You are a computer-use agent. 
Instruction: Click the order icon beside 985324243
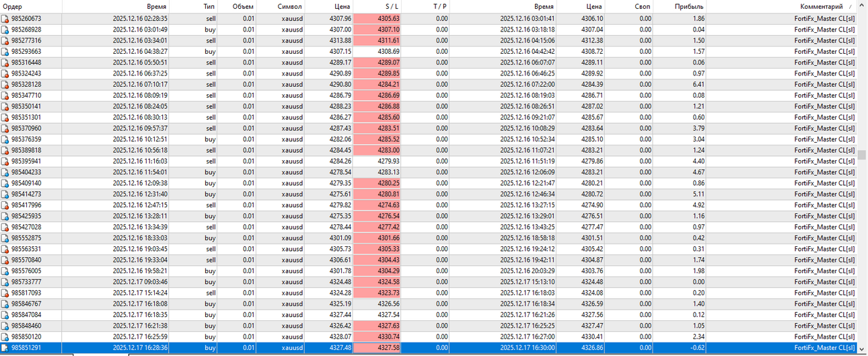point(5,73)
